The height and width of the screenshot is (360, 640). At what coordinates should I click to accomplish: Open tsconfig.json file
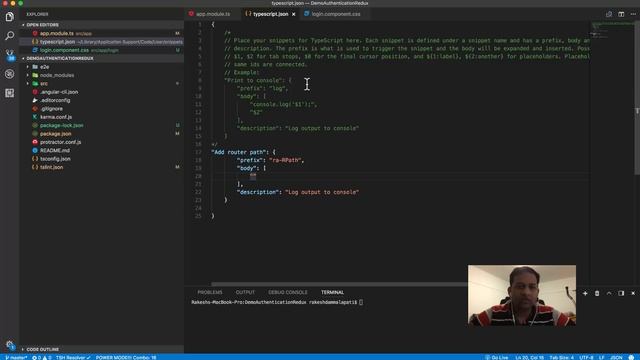pyautogui.click(x=102, y=159)
